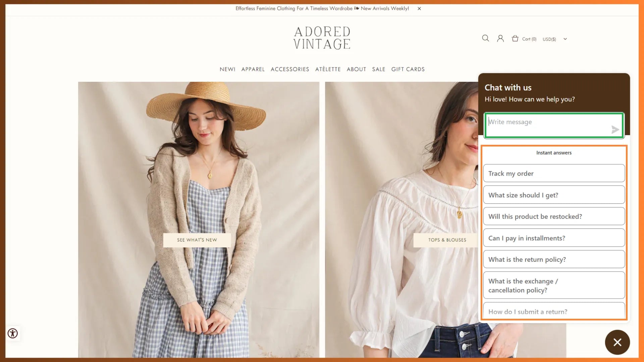The height and width of the screenshot is (362, 644).
Task: Click the TOPS & BLOUSES section button
Action: pyautogui.click(x=447, y=240)
